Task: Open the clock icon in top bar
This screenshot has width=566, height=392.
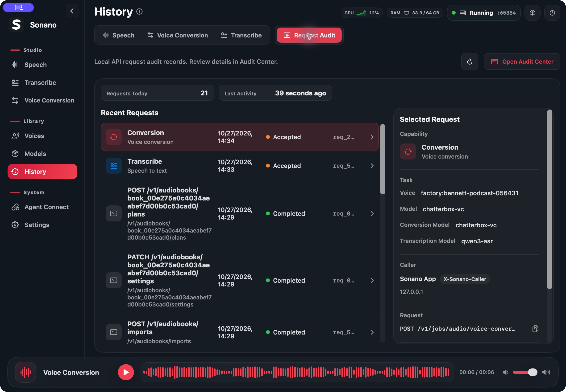Action: coord(552,13)
